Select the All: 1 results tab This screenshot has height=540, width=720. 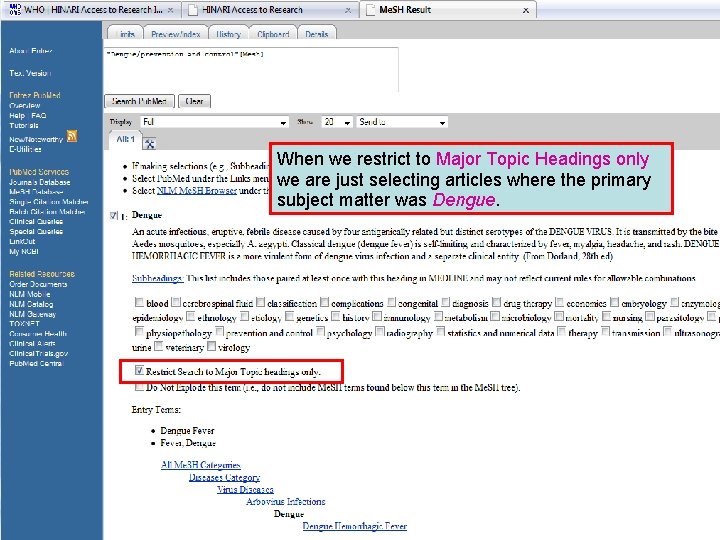point(125,139)
